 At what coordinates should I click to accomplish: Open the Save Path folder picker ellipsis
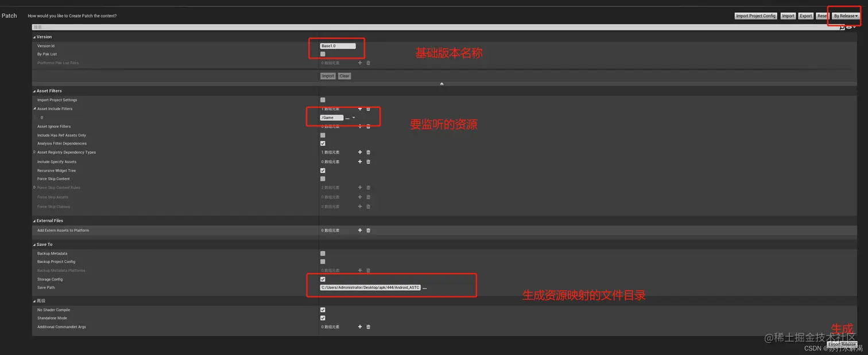424,287
